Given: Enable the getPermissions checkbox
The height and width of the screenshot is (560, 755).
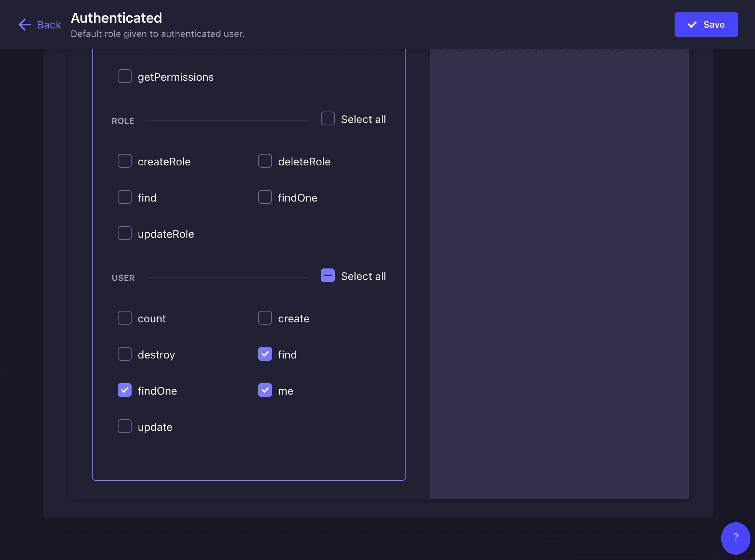Looking at the screenshot, I should tap(125, 76).
